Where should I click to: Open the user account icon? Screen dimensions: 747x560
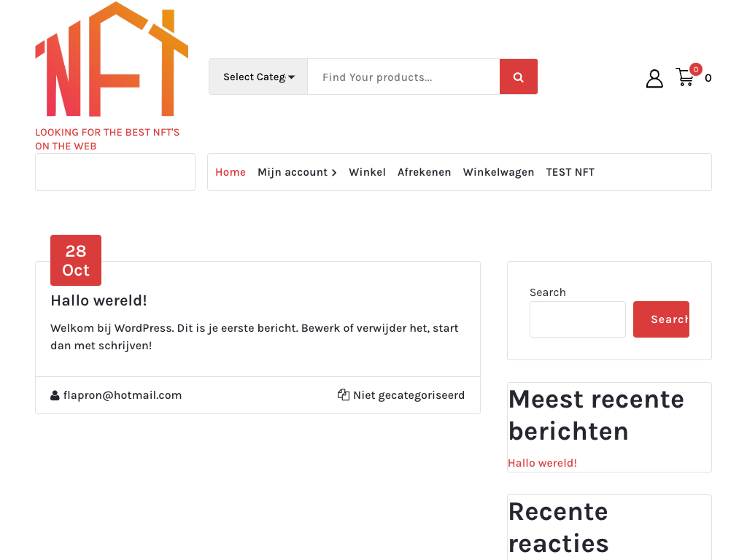coord(654,79)
